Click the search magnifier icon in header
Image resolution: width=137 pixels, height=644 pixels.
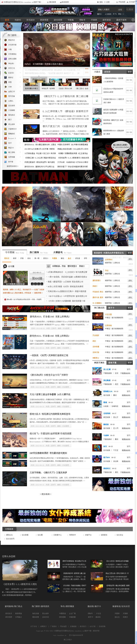click(127, 10)
